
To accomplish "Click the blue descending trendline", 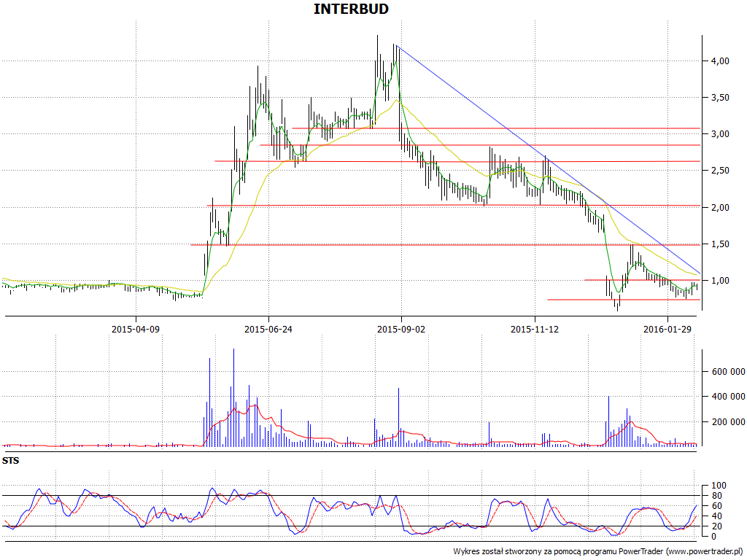I will point(548,159).
